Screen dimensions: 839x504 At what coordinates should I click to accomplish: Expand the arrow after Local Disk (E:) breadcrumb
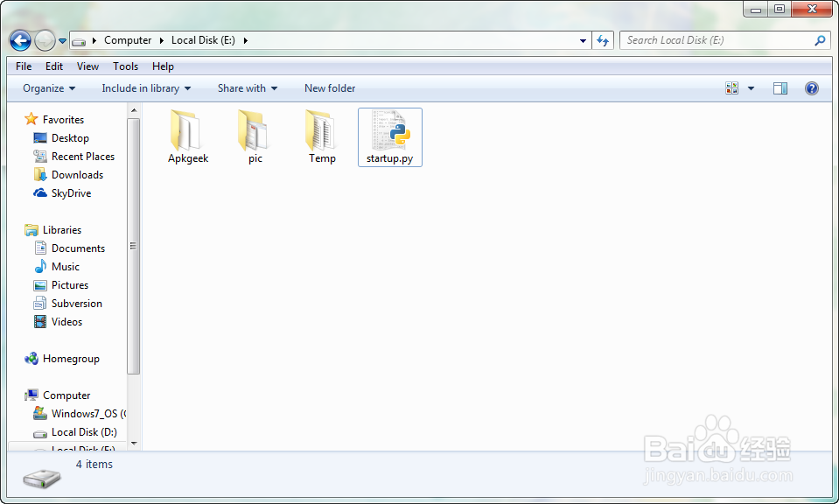click(246, 40)
